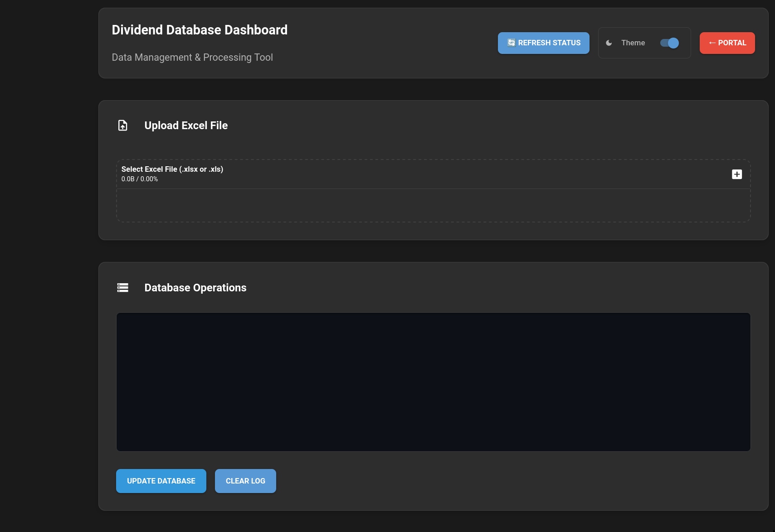
Task: Click the Upload Excel File section heading
Action: coord(186,125)
